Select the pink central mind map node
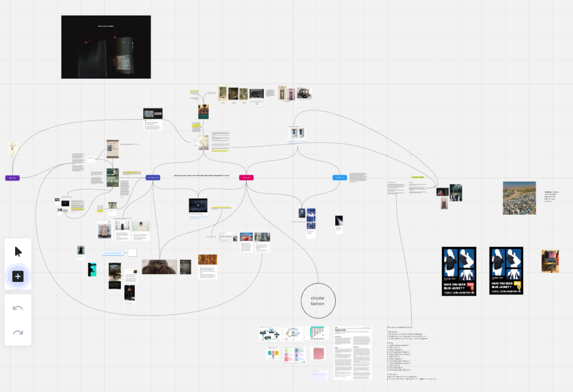The width and height of the screenshot is (573, 392). (x=246, y=177)
